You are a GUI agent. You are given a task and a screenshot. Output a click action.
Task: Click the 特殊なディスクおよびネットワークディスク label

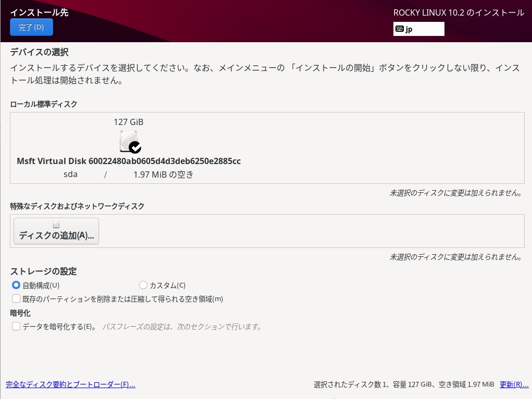click(77, 206)
